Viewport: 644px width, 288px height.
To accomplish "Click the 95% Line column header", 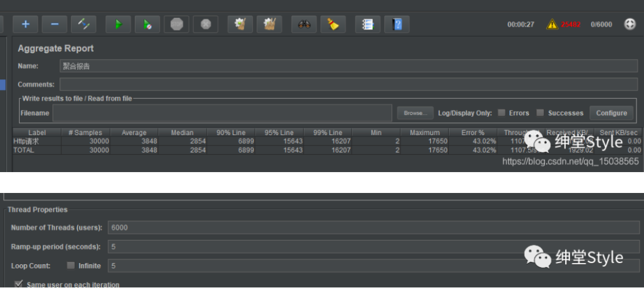I will point(279,132).
